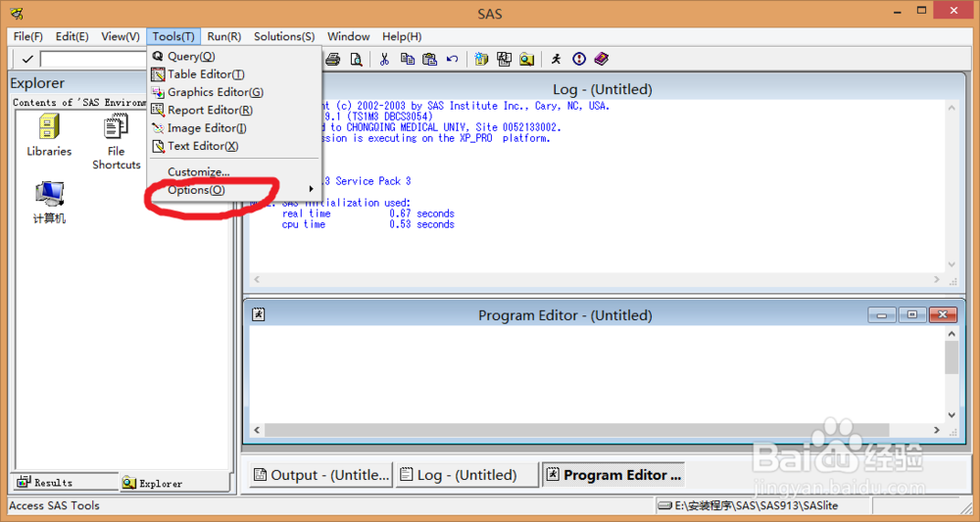Minimize the Program Editor window
Viewport: 980px width, 522px height.
tap(882, 314)
